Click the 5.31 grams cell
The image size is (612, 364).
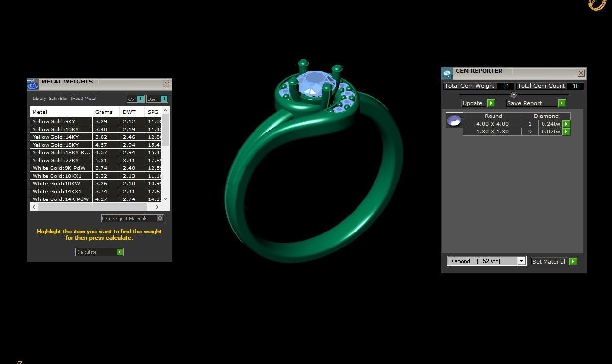(x=106, y=160)
